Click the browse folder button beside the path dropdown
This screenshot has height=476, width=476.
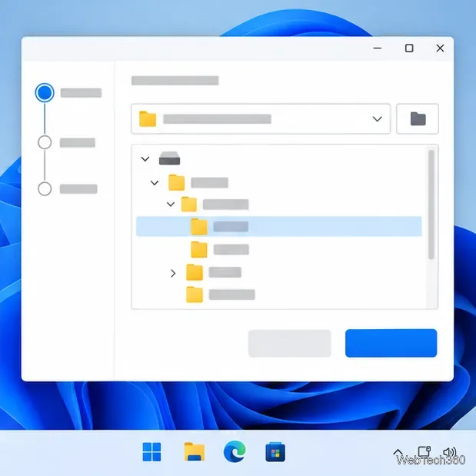tap(418, 118)
